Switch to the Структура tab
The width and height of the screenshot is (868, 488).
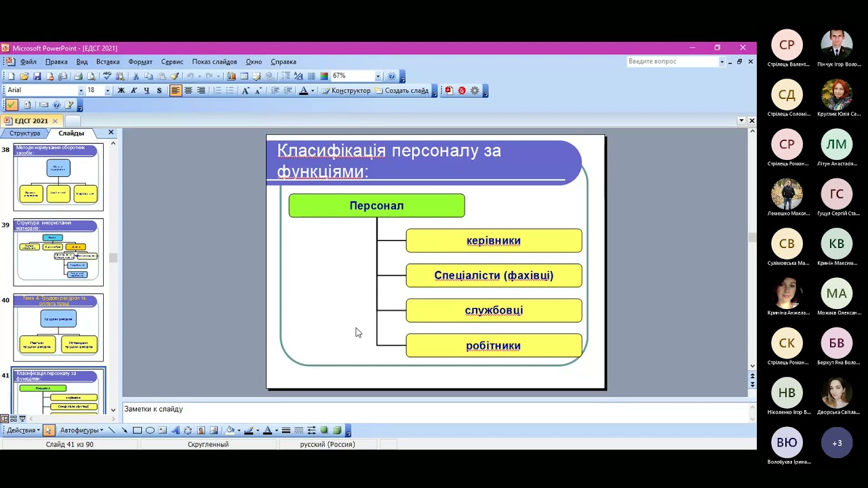pyautogui.click(x=25, y=134)
